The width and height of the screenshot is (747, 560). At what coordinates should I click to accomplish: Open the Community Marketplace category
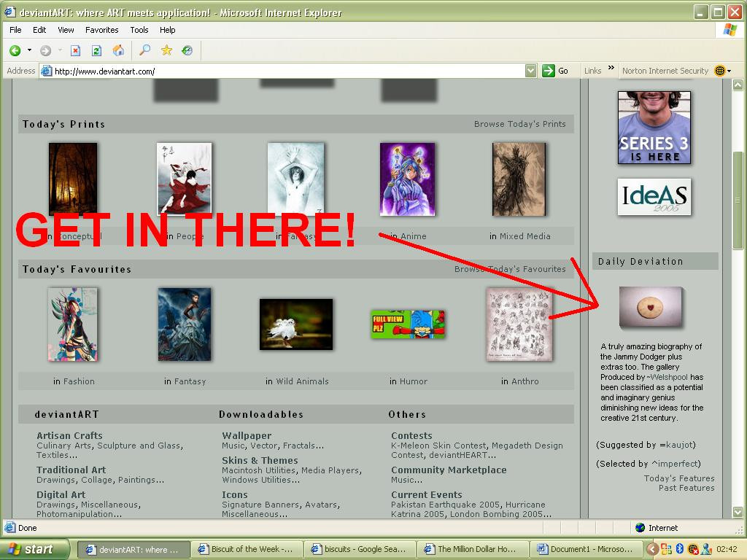click(x=449, y=470)
